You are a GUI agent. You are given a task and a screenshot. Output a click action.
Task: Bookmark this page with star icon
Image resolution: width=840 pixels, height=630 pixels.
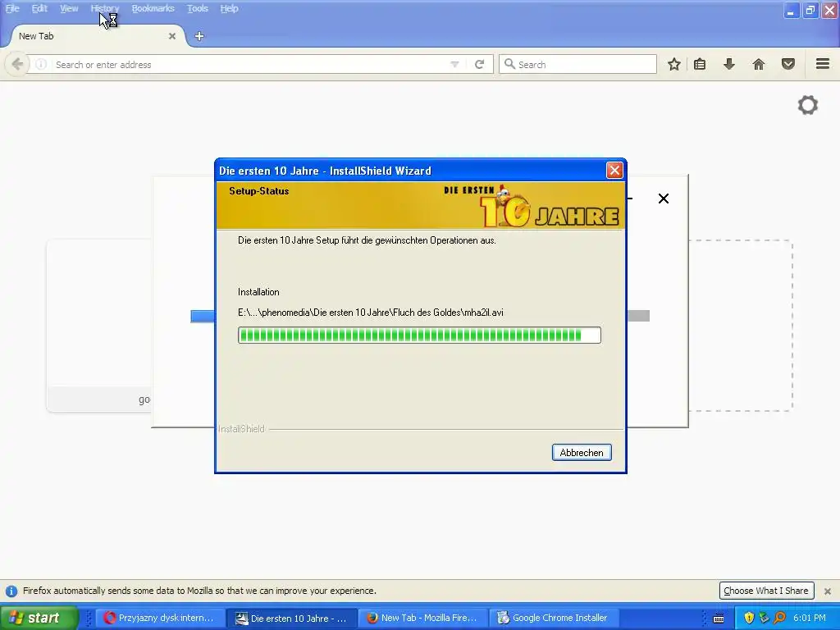(x=674, y=64)
